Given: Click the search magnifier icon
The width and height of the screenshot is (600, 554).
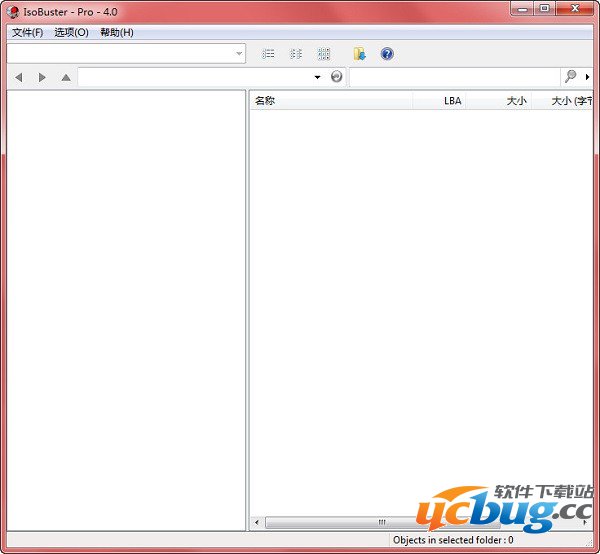Looking at the screenshot, I should coord(570,77).
